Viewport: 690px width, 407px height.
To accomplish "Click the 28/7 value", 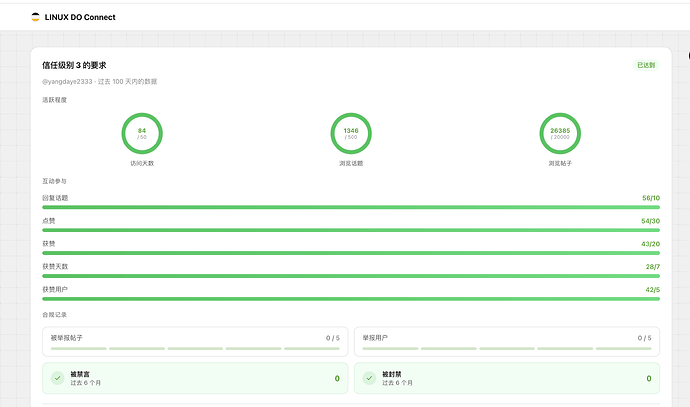I will pyautogui.click(x=653, y=267).
